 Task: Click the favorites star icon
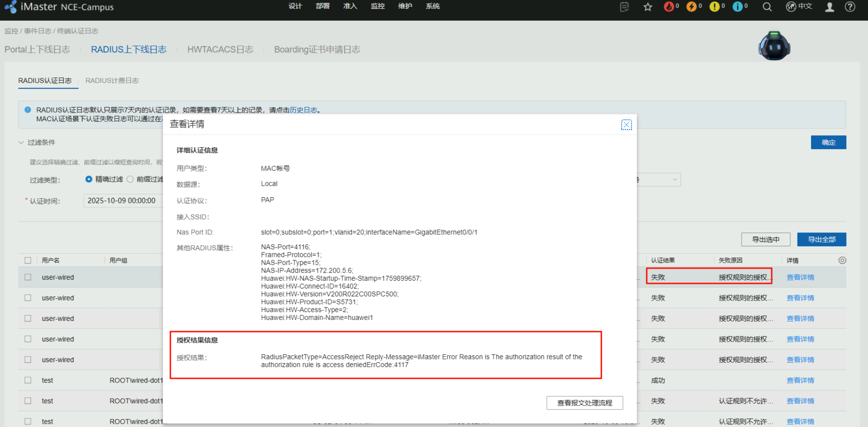pyautogui.click(x=648, y=7)
